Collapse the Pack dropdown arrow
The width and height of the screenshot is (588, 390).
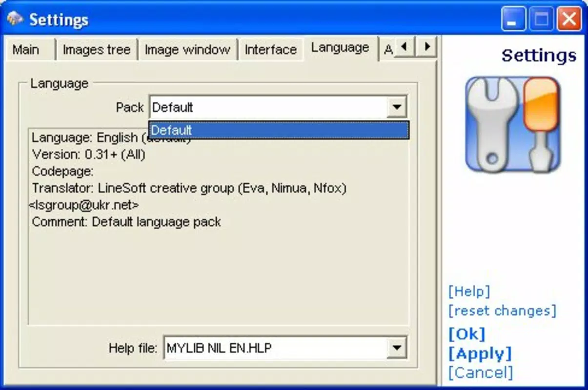pos(397,107)
